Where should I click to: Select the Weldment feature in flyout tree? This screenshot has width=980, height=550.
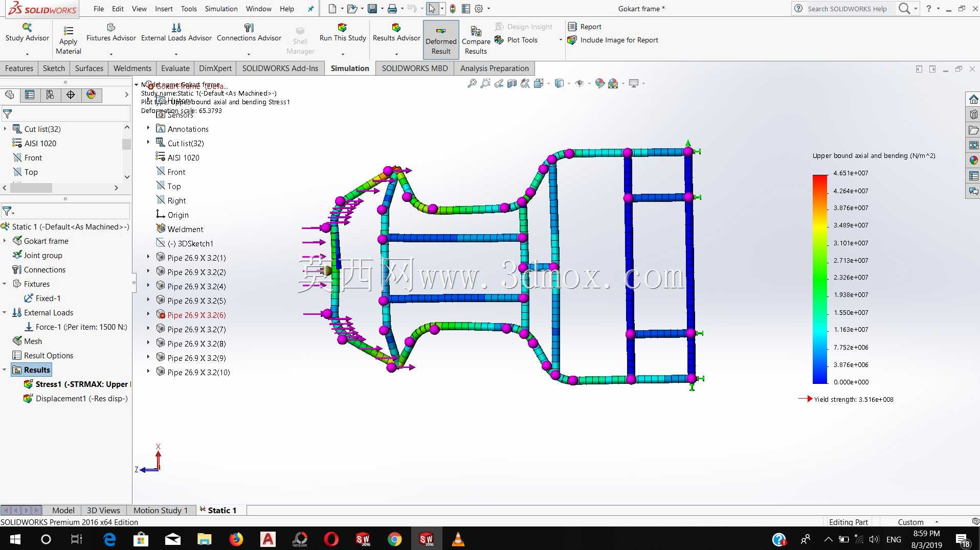[x=180, y=229]
